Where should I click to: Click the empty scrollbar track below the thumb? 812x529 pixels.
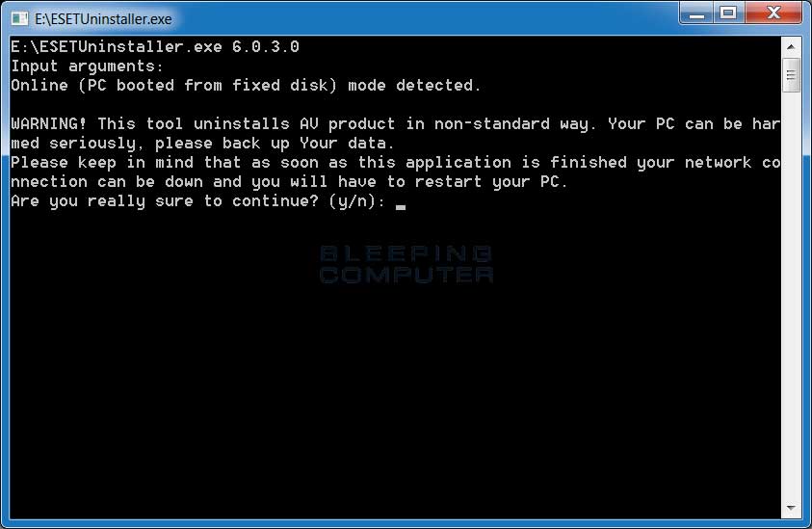(x=791, y=295)
